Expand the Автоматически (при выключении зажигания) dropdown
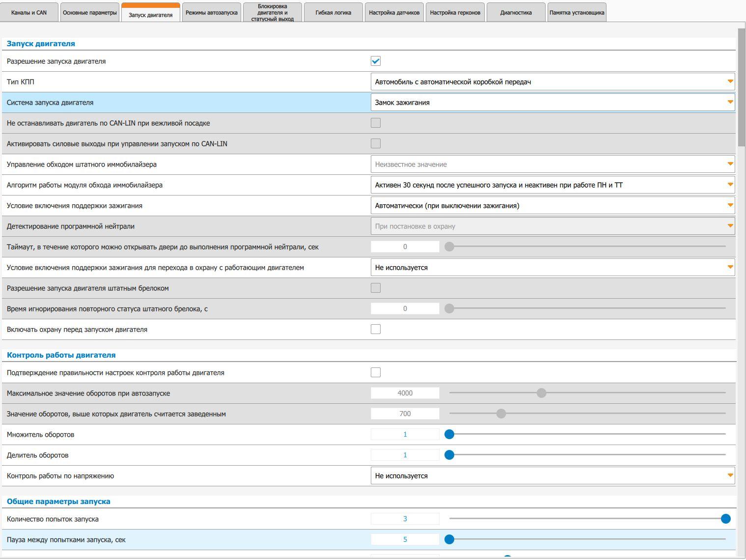 (x=553, y=205)
